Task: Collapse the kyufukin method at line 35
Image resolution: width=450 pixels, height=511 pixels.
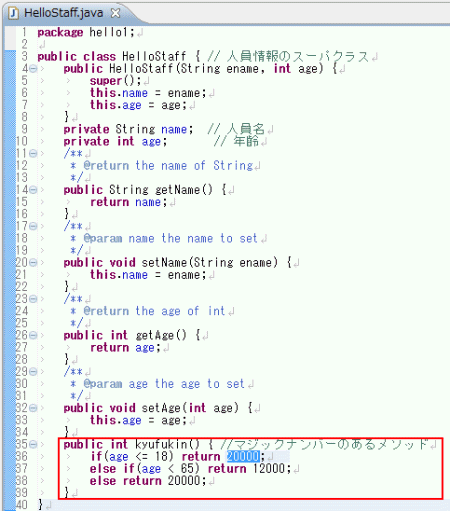Action: tap(33, 444)
